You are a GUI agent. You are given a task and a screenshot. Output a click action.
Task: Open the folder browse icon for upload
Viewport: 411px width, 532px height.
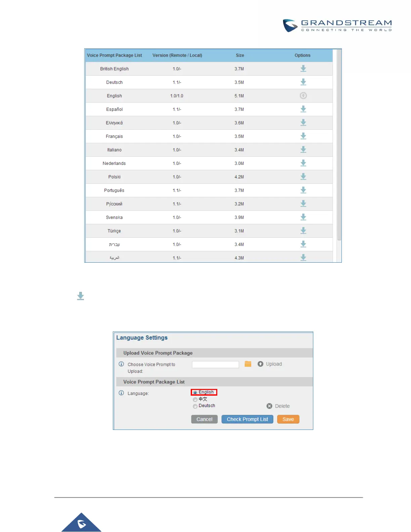point(248,364)
